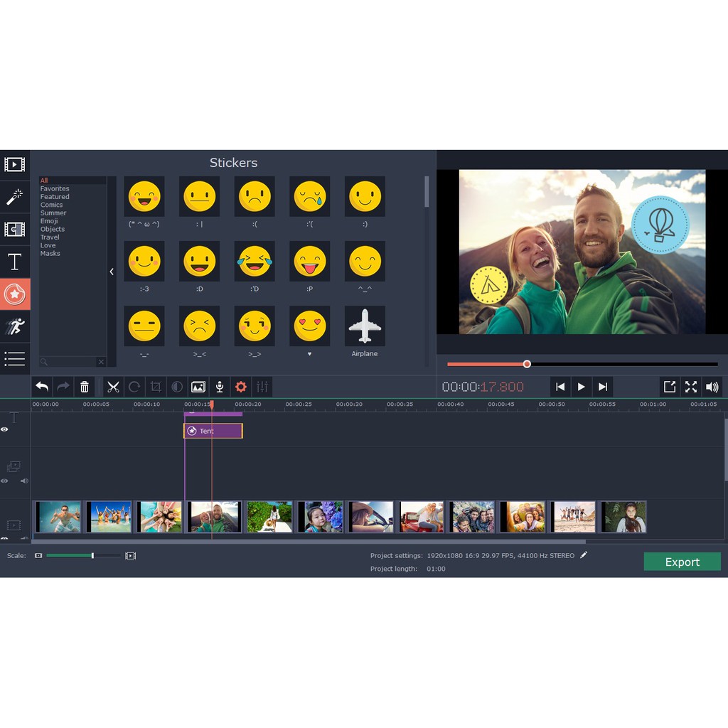728x728 pixels.
Task: Open the audio equalizer sliders icon
Action: click(262, 386)
